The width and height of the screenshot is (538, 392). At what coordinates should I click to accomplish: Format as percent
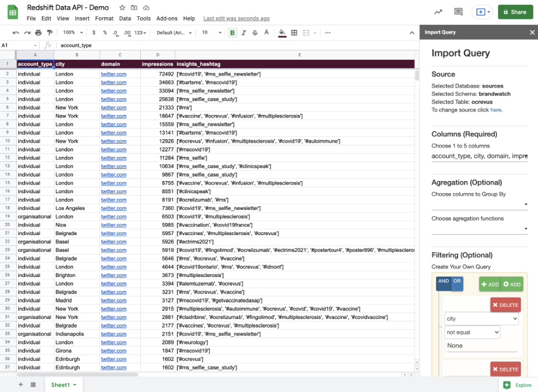pyautogui.click(x=105, y=33)
